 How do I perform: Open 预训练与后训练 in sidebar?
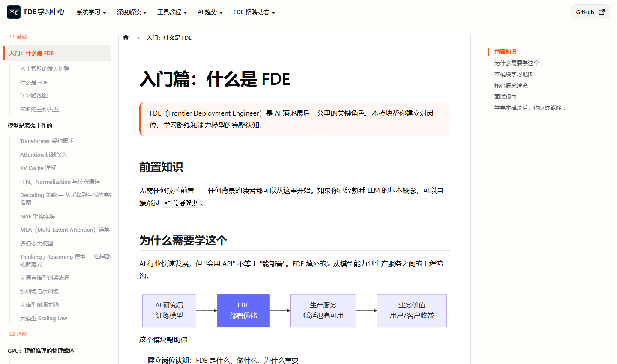pyautogui.click(x=39, y=291)
